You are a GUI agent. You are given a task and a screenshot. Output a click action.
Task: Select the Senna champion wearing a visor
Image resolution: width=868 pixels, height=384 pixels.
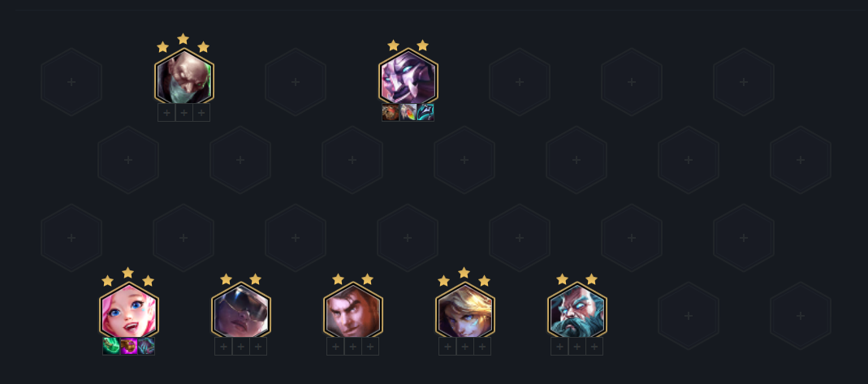[241, 311]
